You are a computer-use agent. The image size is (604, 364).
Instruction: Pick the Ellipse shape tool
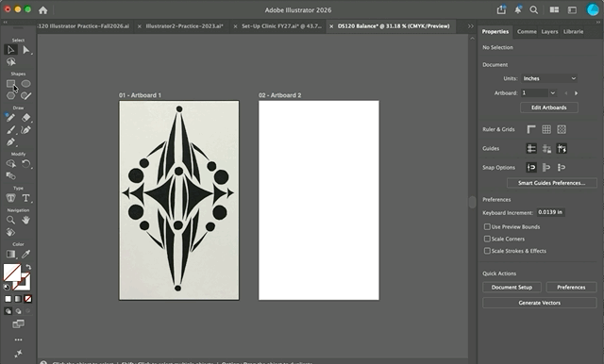click(25, 84)
